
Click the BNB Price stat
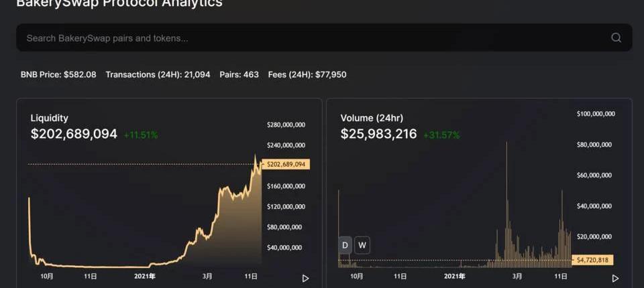(x=58, y=74)
